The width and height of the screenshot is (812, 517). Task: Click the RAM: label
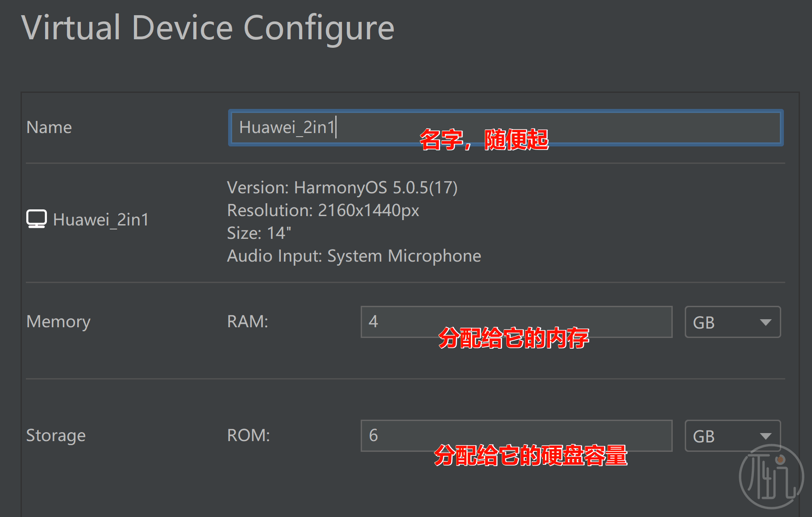(x=248, y=321)
